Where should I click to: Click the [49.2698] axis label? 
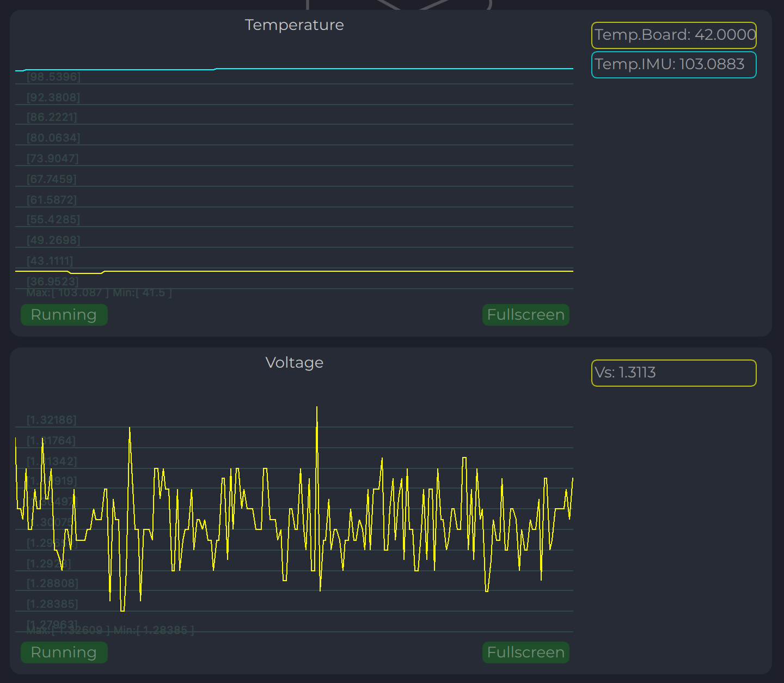coord(53,240)
